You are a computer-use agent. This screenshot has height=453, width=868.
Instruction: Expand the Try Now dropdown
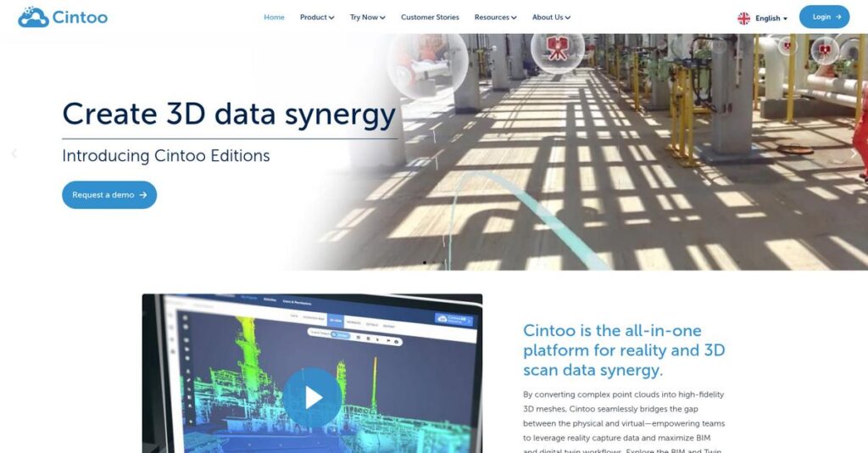[368, 17]
